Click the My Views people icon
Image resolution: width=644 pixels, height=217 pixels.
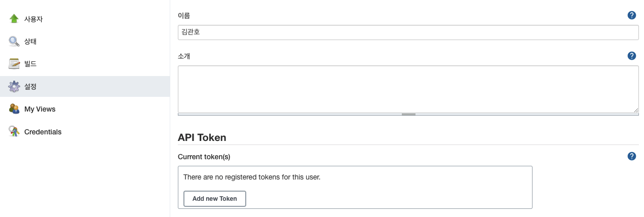tap(14, 109)
